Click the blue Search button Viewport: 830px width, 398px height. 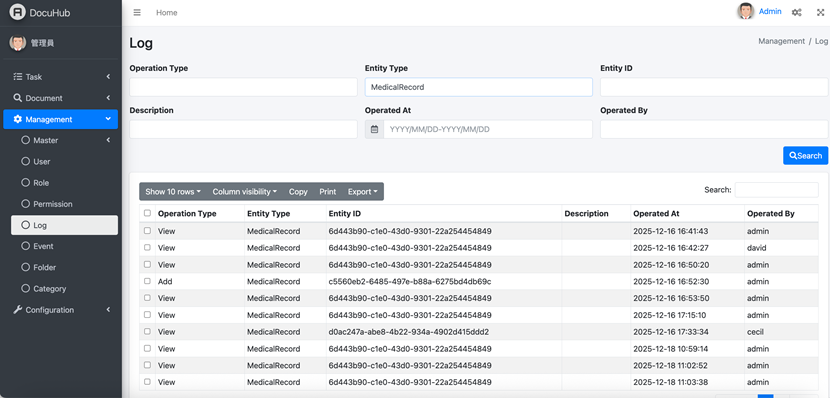click(x=805, y=156)
